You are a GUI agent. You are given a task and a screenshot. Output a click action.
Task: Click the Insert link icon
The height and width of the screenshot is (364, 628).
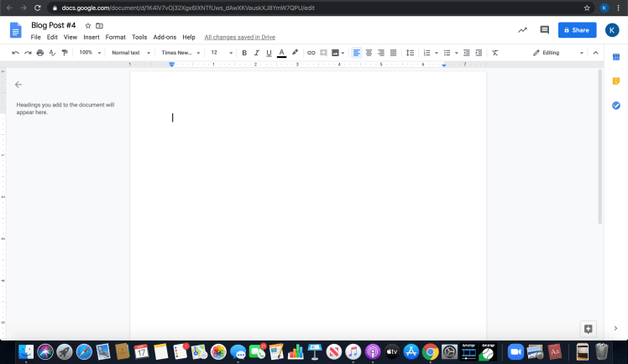click(311, 53)
